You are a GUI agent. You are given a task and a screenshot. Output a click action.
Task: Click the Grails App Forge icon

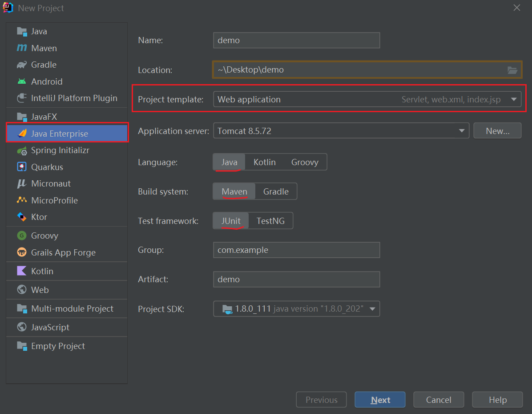(x=22, y=252)
